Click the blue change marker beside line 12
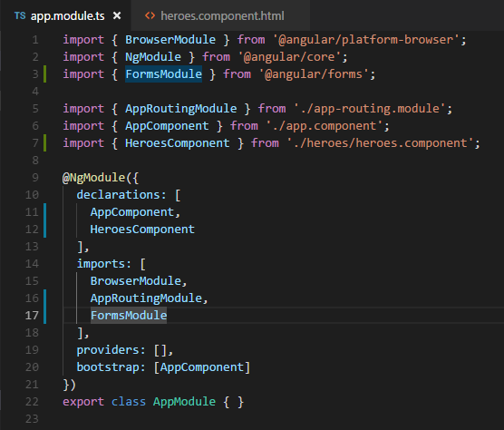Viewport: 504px width, 430px height. tap(45, 229)
